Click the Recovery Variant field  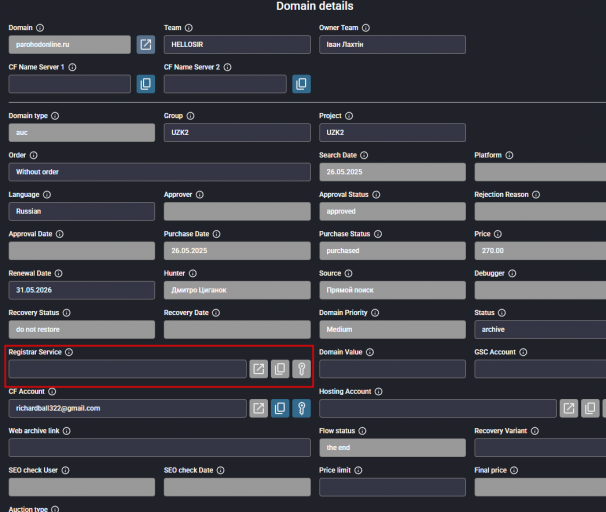tap(540, 448)
